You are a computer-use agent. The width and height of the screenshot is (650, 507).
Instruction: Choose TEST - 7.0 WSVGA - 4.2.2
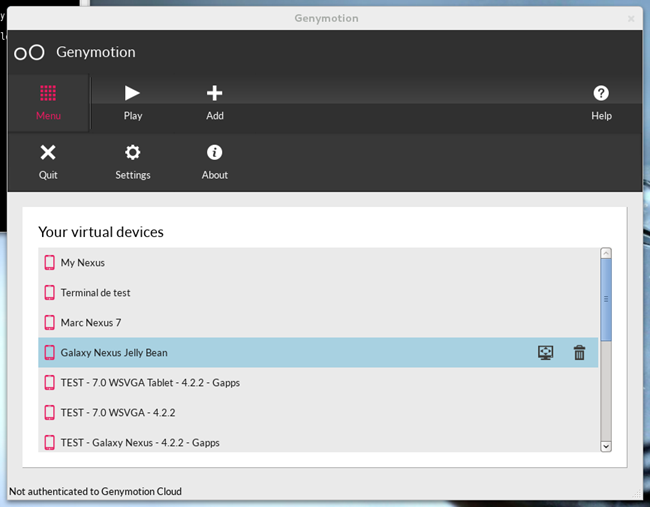point(318,412)
